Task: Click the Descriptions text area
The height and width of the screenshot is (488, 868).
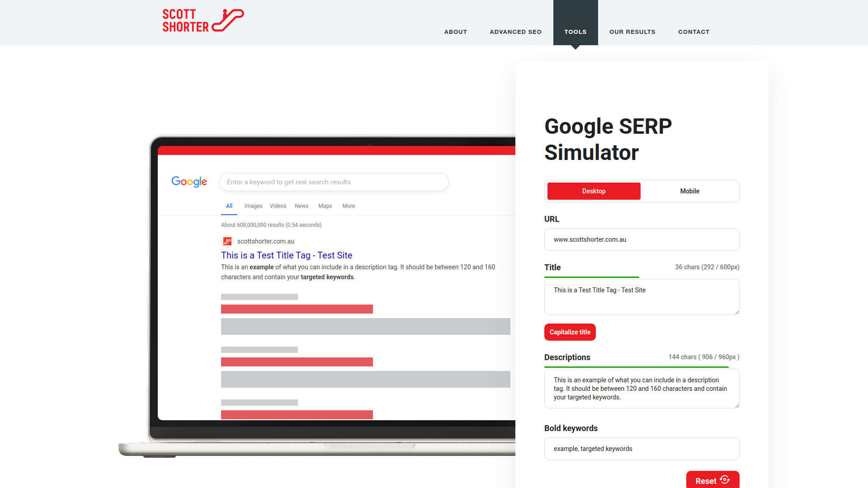Action: [642, 389]
